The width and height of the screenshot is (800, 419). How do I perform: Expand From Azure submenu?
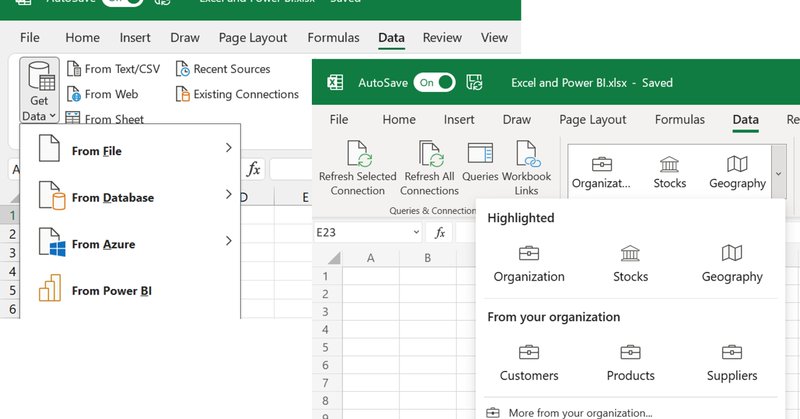[130, 242]
